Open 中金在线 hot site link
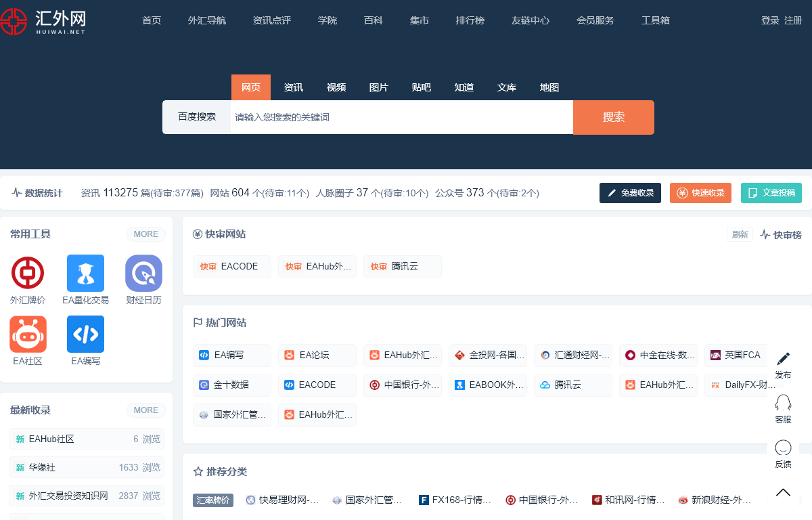 658,355
